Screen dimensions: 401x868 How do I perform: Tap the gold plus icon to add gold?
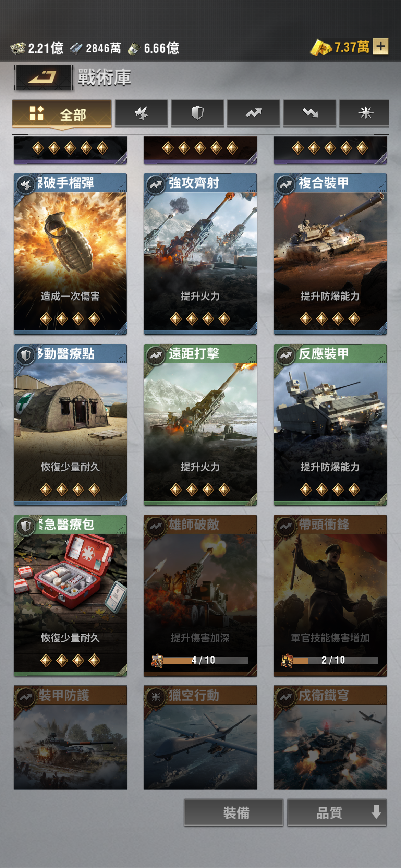381,47
